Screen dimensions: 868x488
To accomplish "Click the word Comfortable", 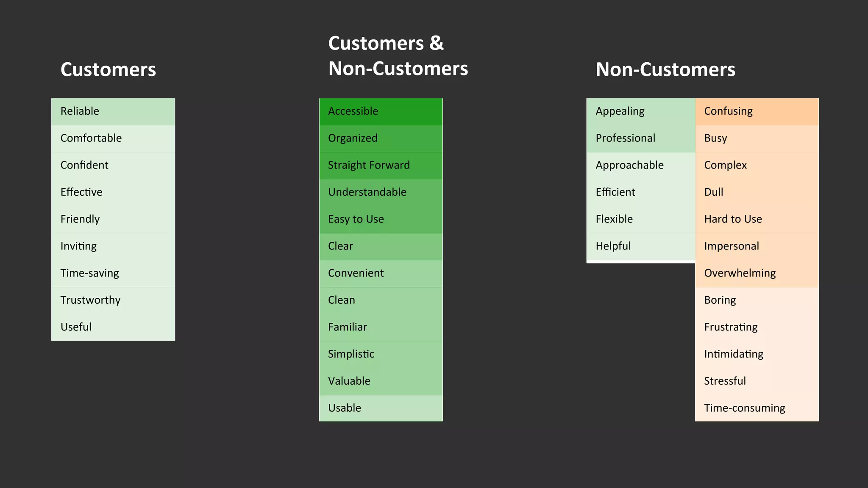I will 91,138.
